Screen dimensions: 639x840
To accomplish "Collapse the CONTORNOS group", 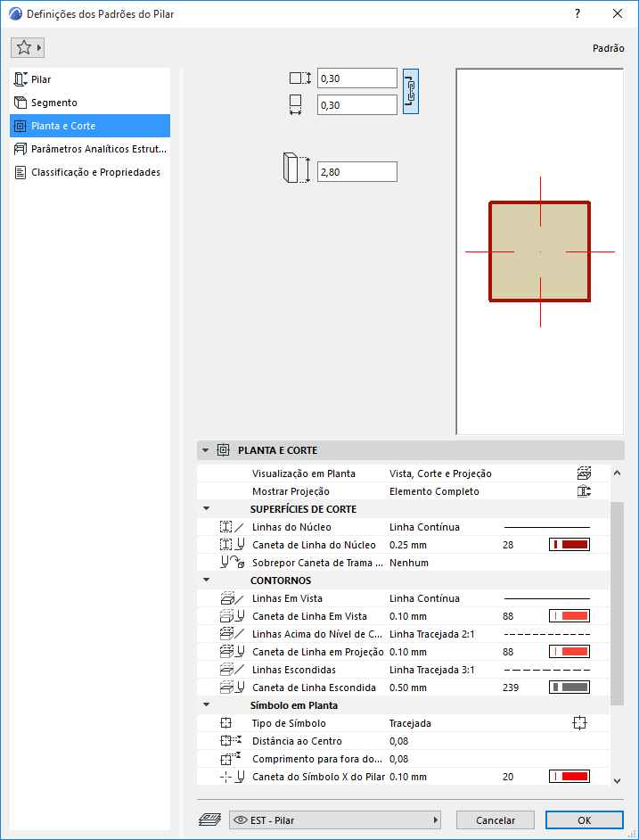I will pyautogui.click(x=206, y=581).
